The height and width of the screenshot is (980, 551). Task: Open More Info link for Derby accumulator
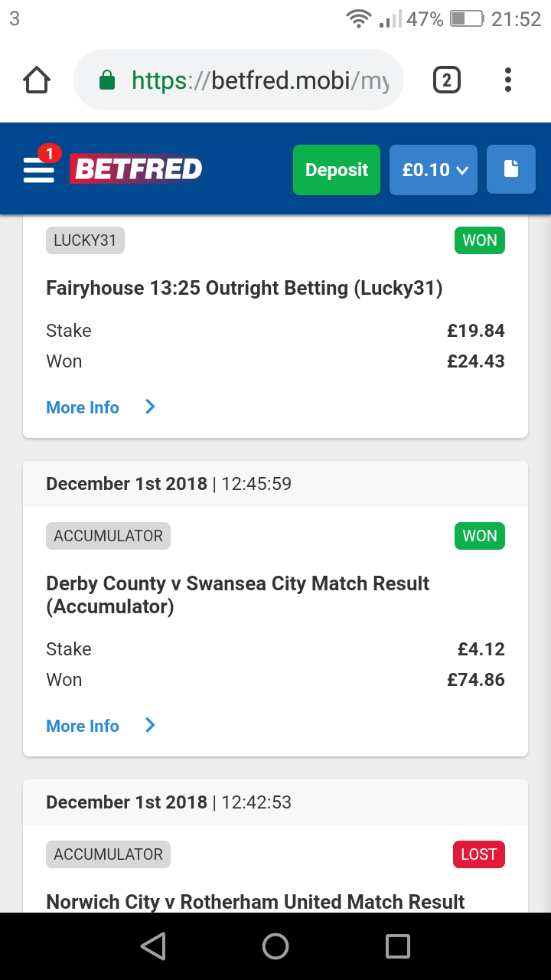[83, 726]
